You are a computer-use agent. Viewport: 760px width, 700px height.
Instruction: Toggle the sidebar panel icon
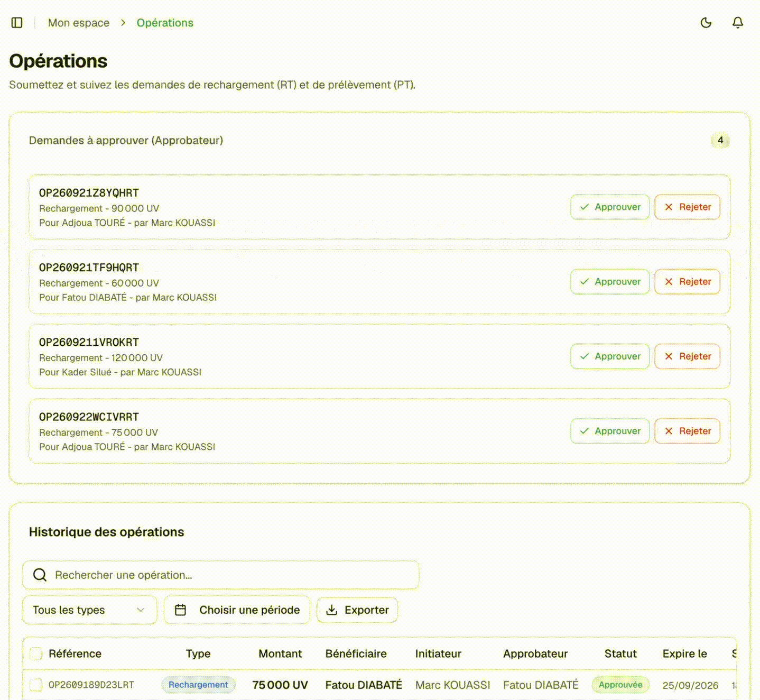[17, 23]
